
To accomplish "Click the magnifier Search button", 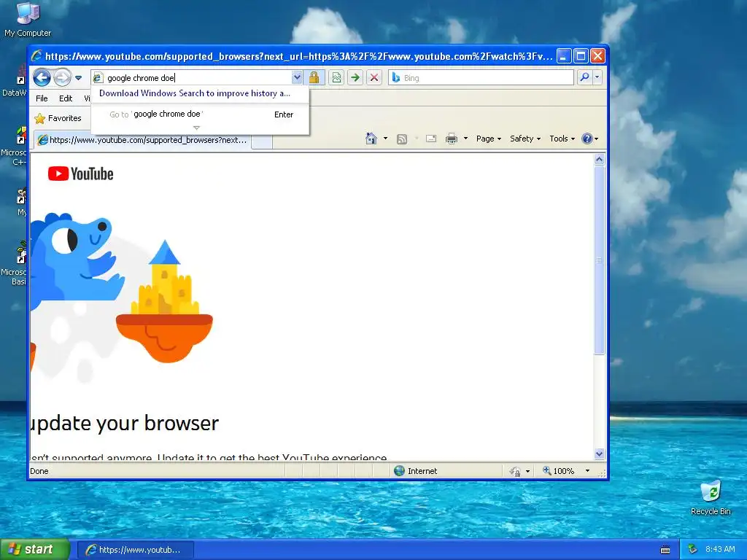I will pos(584,77).
